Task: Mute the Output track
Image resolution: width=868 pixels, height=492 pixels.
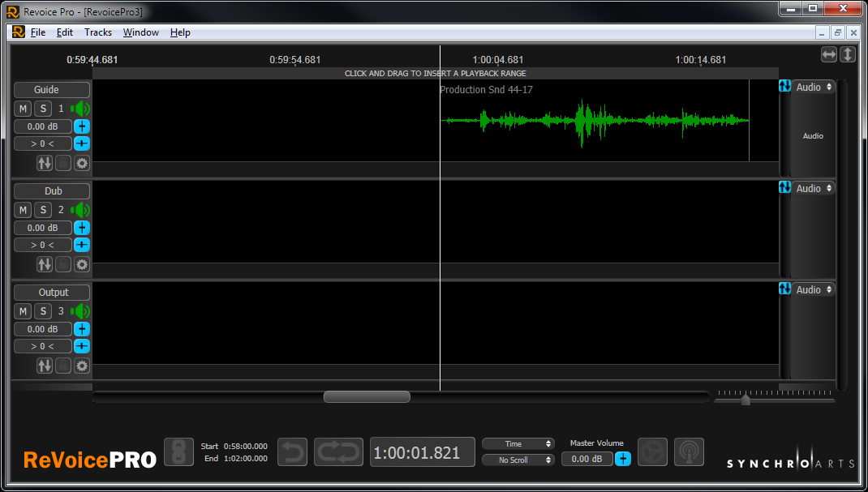Action: (x=23, y=311)
